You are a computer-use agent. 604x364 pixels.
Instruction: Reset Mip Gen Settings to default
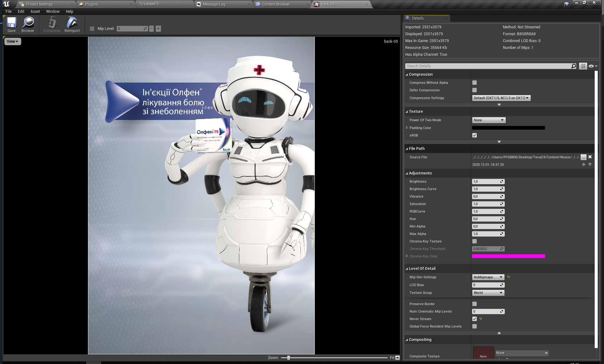(509, 277)
